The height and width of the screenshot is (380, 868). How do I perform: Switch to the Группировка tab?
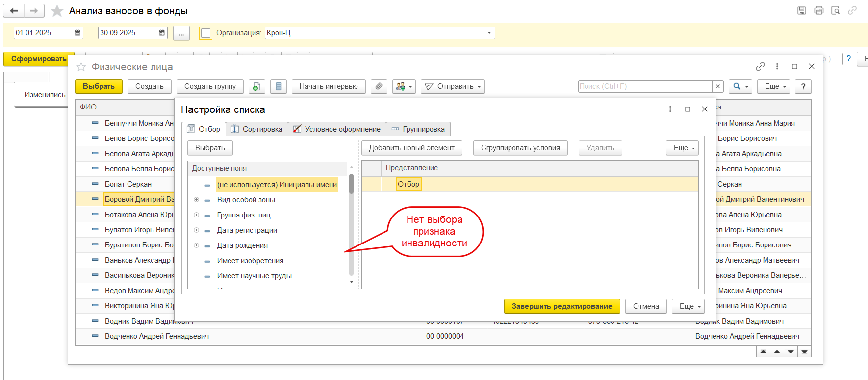[x=418, y=129]
